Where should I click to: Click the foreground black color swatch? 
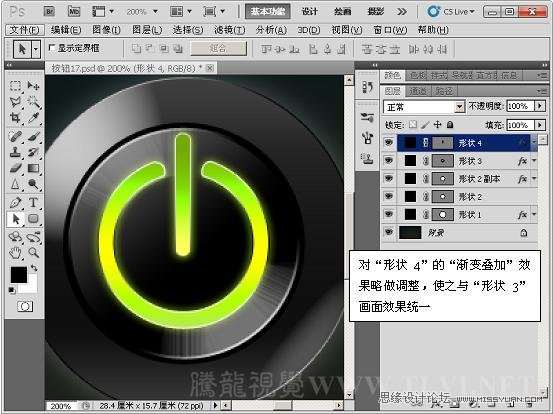(x=19, y=274)
